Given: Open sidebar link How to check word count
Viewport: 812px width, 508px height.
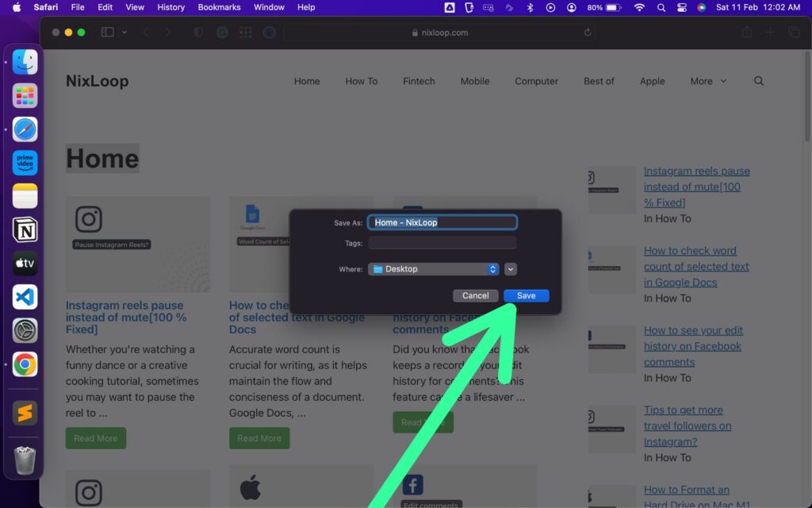Looking at the screenshot, I should coord(696,267).
